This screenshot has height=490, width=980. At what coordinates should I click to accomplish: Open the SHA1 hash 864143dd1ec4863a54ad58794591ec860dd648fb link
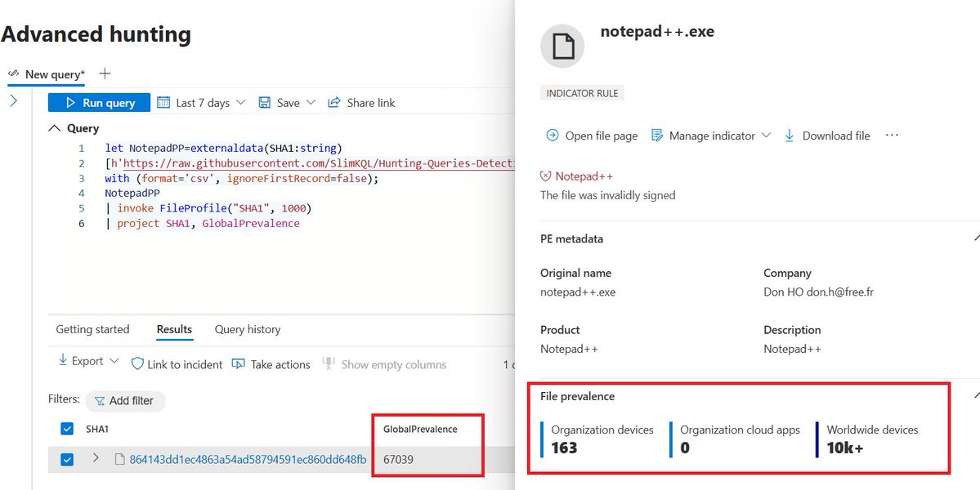[248, 460]
